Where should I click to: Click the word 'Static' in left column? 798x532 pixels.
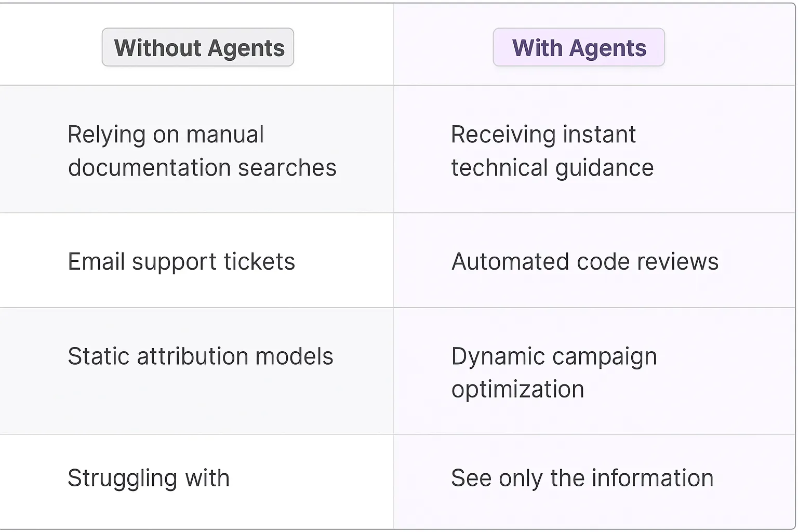98,356
